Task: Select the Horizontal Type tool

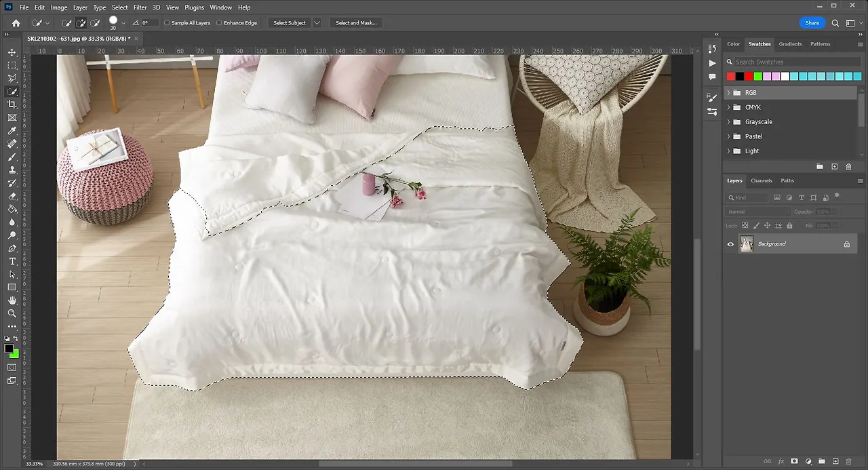Action: coord(12,261)
